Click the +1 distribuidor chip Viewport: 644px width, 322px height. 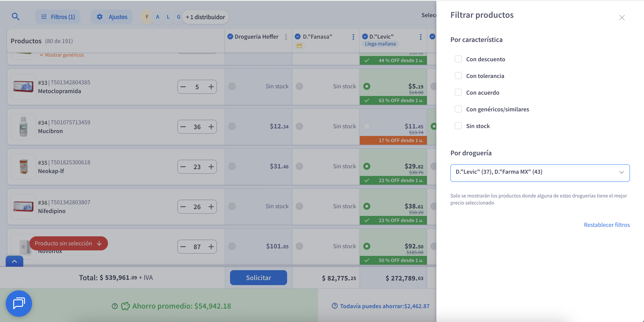(205, 17)
